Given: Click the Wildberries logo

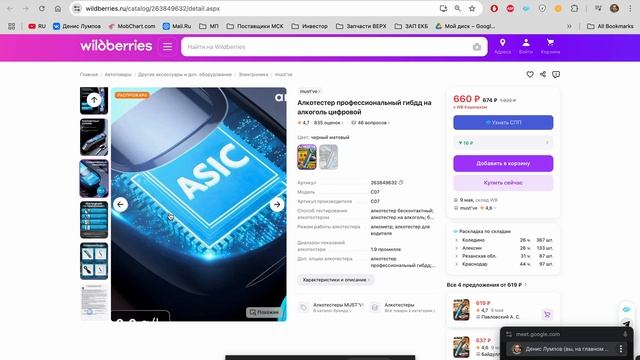Looking at the screenshot, I should click(116, 46).
